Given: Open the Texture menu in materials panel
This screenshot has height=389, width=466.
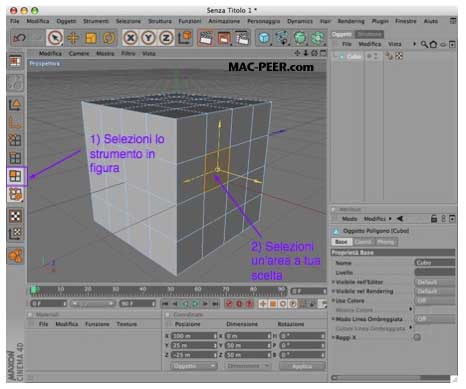Looking at the screenshot, I should 127,324.
